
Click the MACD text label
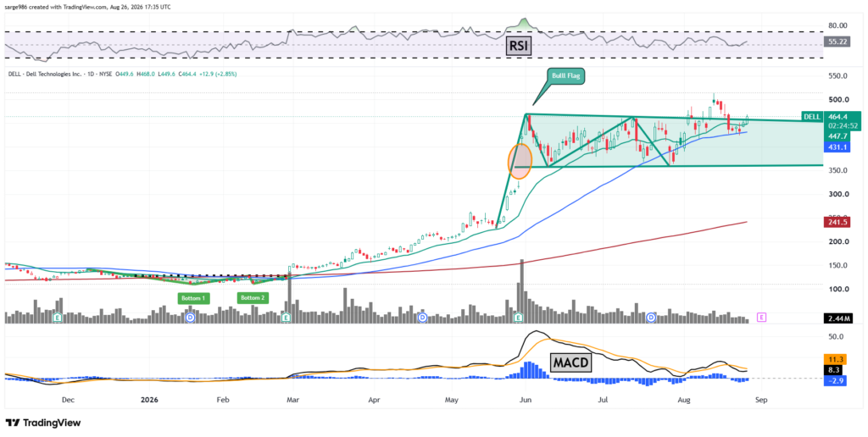click(x=570, y=362)
